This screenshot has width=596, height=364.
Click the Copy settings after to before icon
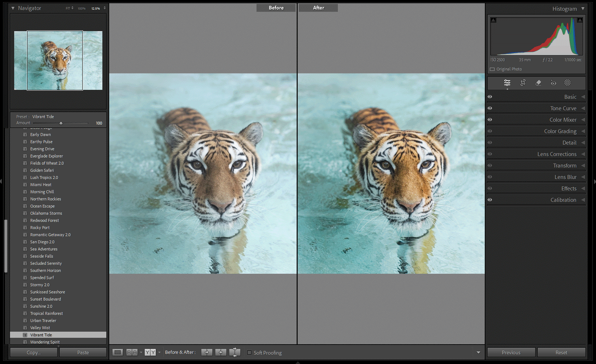[221, 352]
